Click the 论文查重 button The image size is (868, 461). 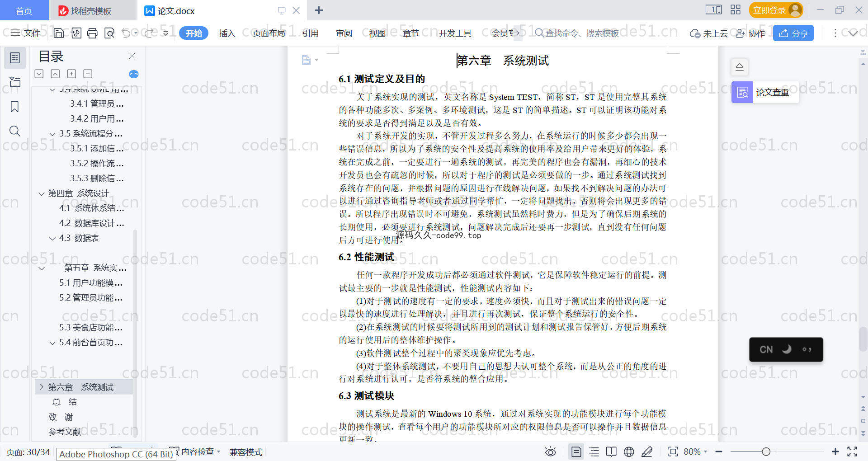(765, 92)
